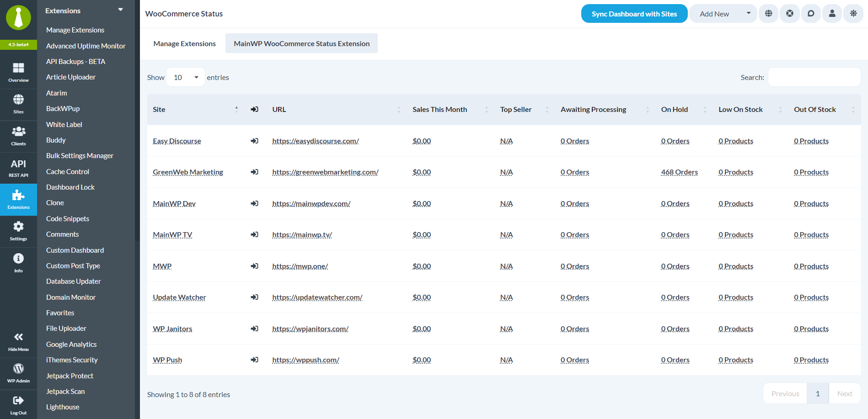
Task: Open Lighthouse menu item
Action: tap(63, 407)
